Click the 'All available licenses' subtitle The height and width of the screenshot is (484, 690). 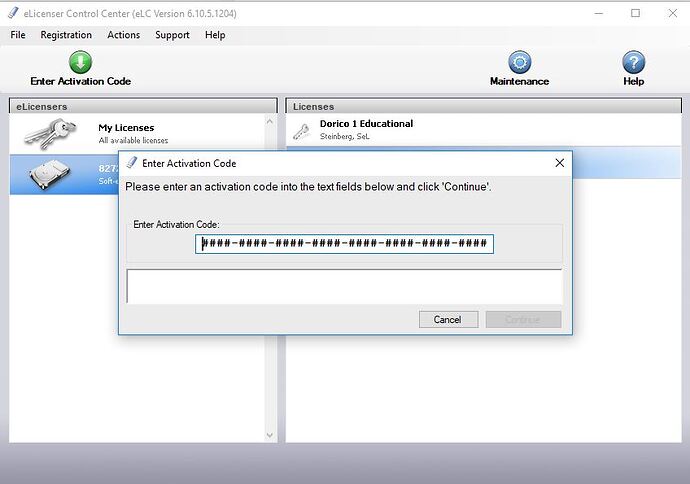coord(133,140)
